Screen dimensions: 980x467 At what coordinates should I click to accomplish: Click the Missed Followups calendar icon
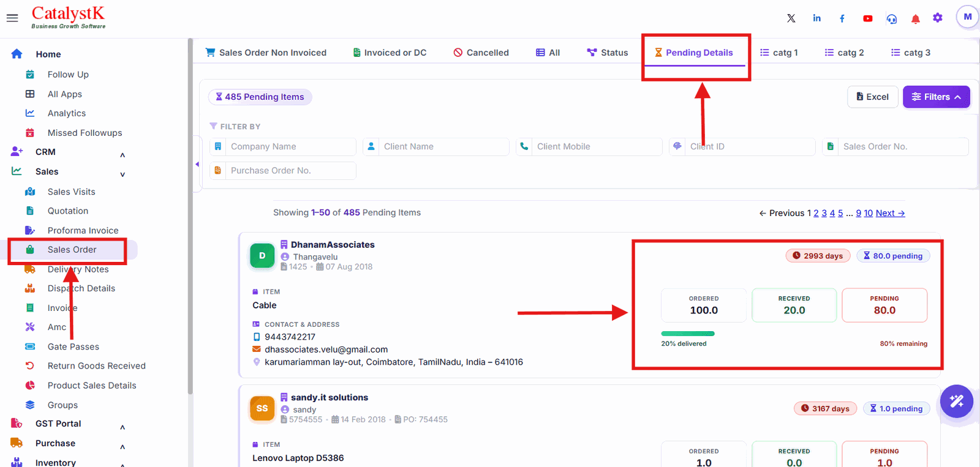(x=30, y=133)
